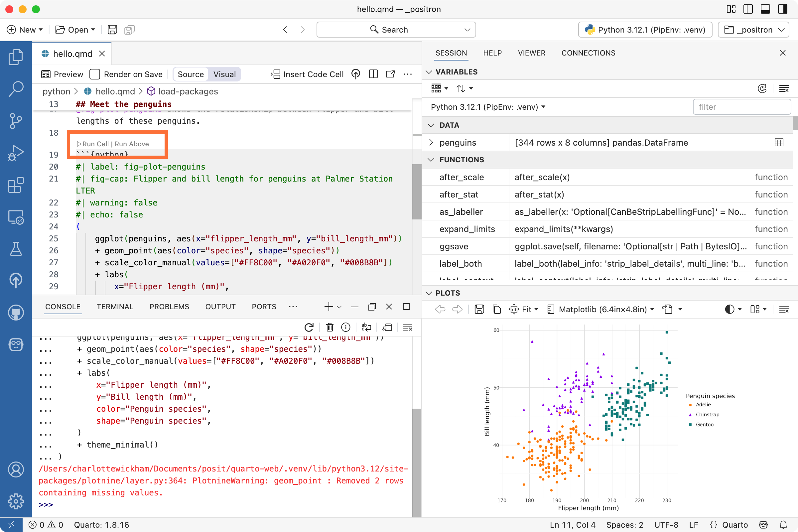Viewport: 798px width, 532px height.
Task: Click the variables filter input field
Action: click(x=742, y=107)
